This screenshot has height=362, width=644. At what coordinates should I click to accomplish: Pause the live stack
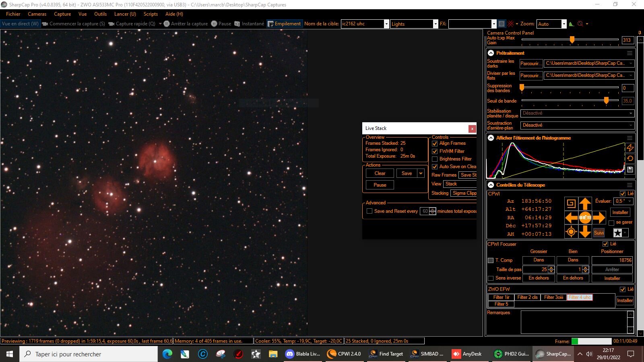coord(380,185)
